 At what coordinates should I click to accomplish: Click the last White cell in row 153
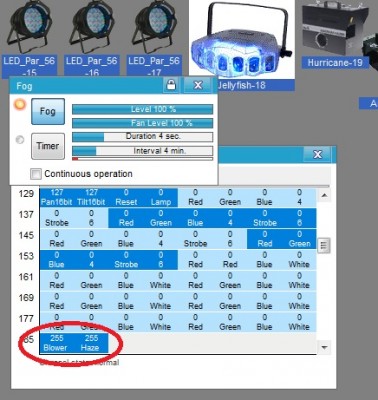coord(299,260)
